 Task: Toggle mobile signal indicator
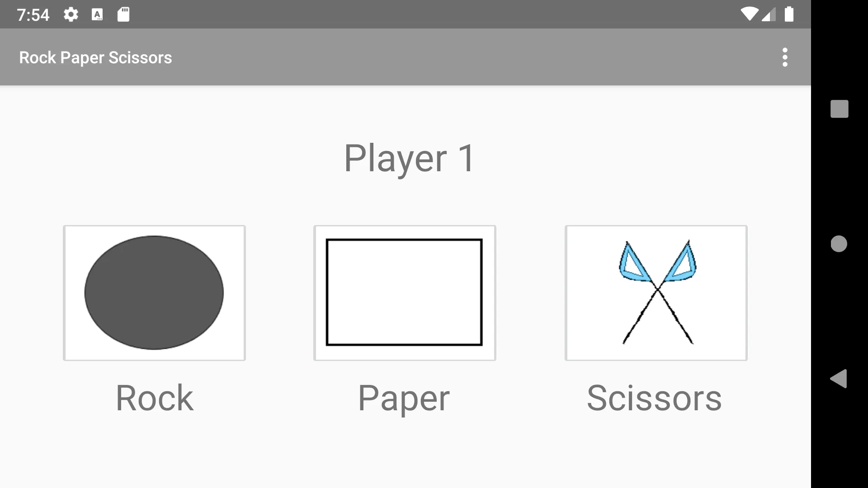769,14
